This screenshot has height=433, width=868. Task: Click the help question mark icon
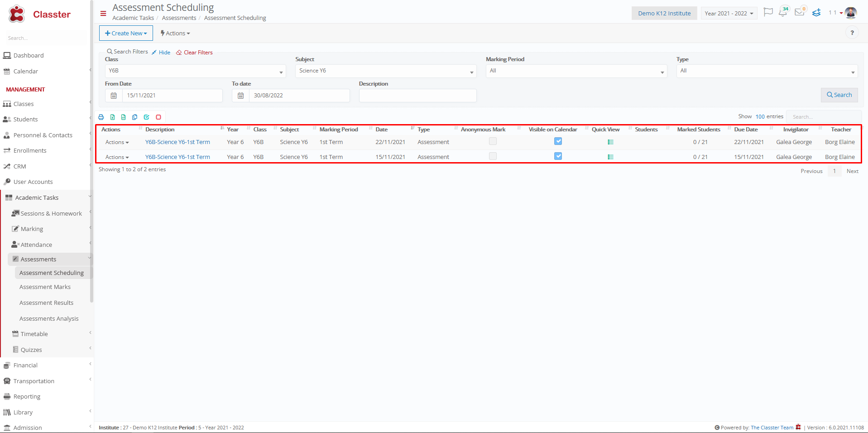[x=852, y=33]
